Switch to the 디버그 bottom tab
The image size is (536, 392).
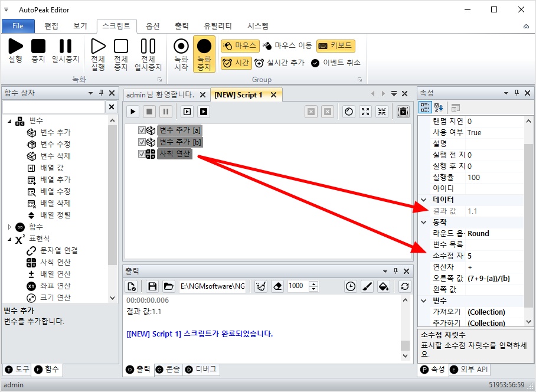tap(201, 370)
